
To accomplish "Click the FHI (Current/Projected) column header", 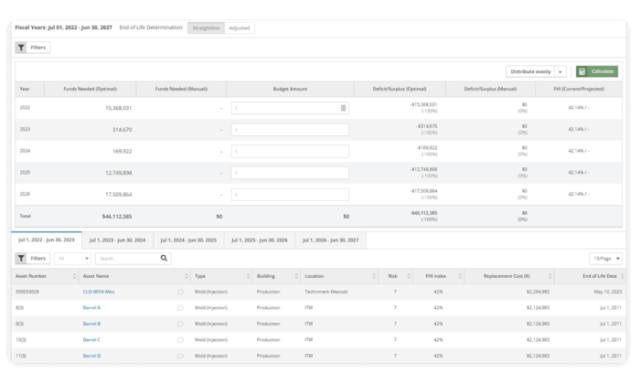I will [579, 89].
